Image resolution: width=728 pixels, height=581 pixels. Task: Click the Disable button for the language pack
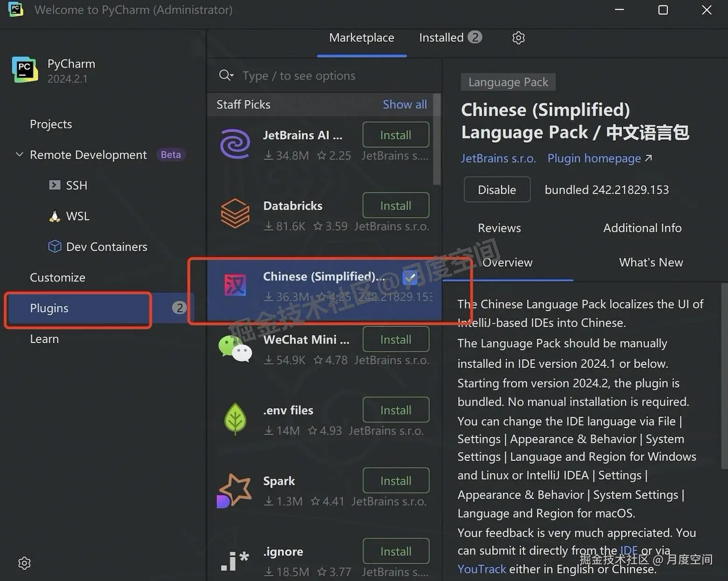coord(497,189)
